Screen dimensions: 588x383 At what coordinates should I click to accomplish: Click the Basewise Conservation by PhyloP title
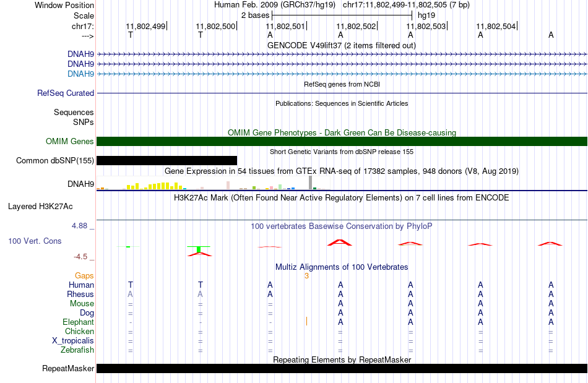[x=342, y=226]
